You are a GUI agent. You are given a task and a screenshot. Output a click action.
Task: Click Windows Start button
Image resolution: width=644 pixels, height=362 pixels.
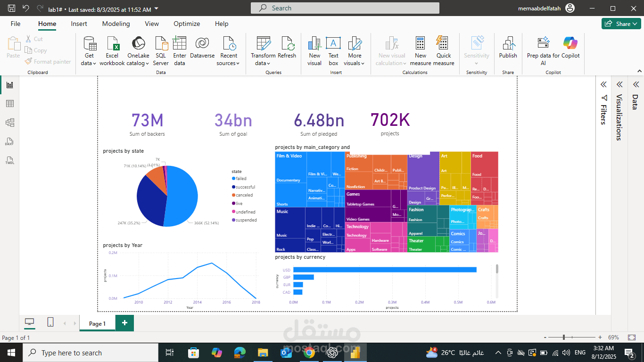click(x=11, y=353)
